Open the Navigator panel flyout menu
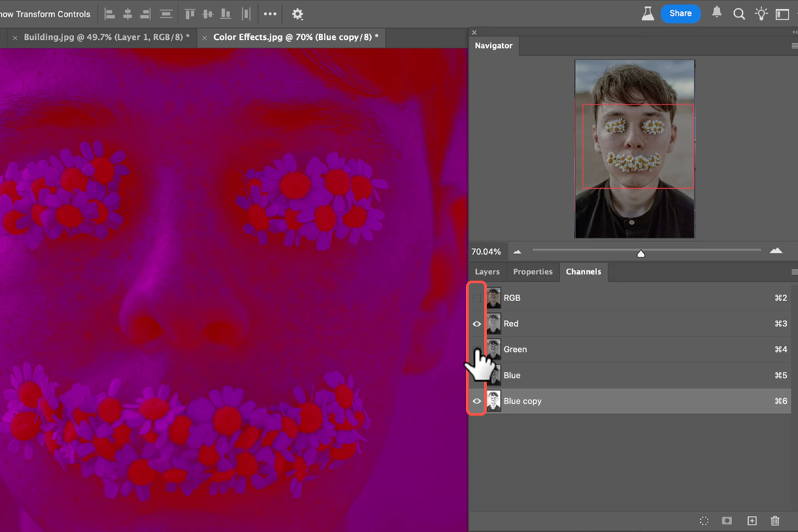Viewport: 798px width, 532px height. click(794, 46)
